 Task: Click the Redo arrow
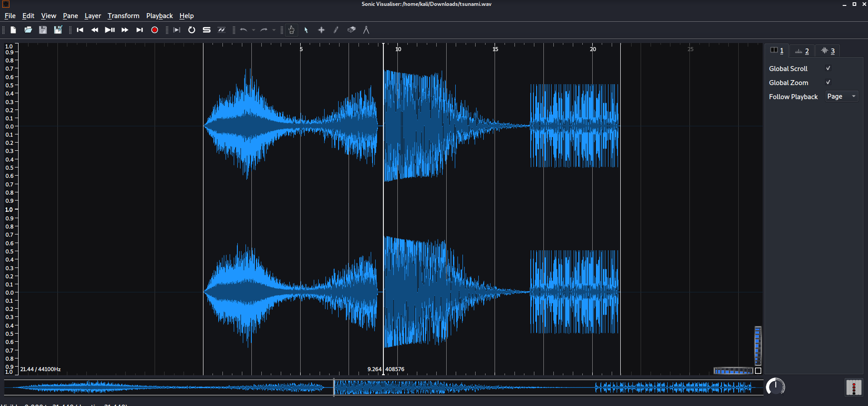(x=264, y=30)
